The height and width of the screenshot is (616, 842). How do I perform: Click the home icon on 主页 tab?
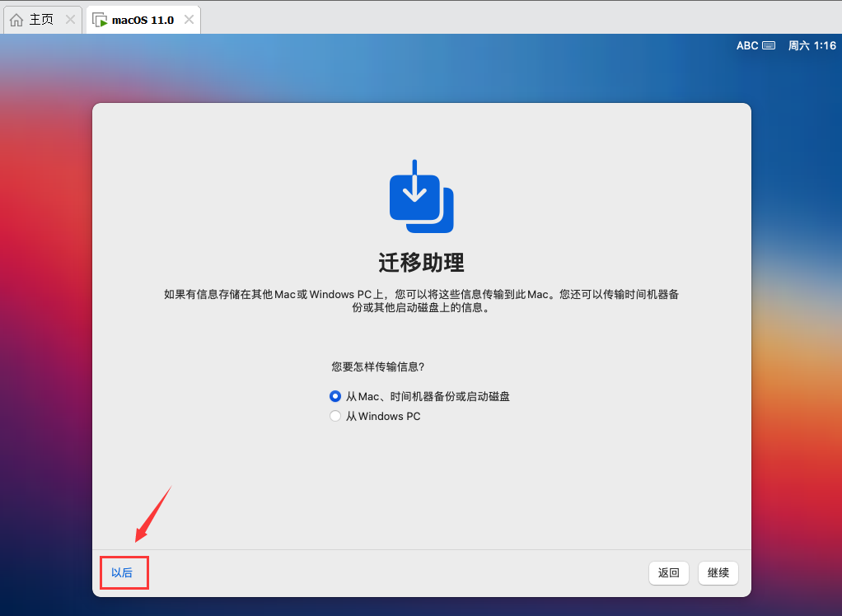16,20
